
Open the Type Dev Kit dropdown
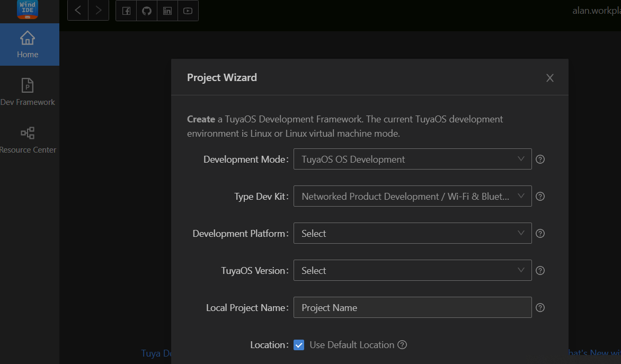pos(412,196)
